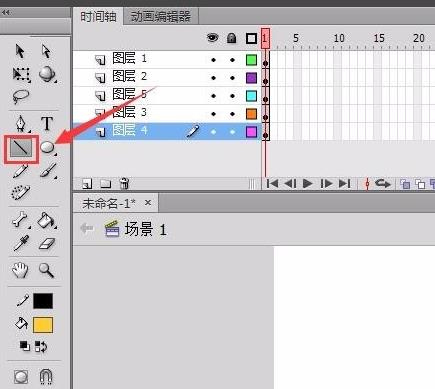Toggle visibility dot for 图层 4
The height and width of the screenshot is (389, 435).
pos(213,132)
